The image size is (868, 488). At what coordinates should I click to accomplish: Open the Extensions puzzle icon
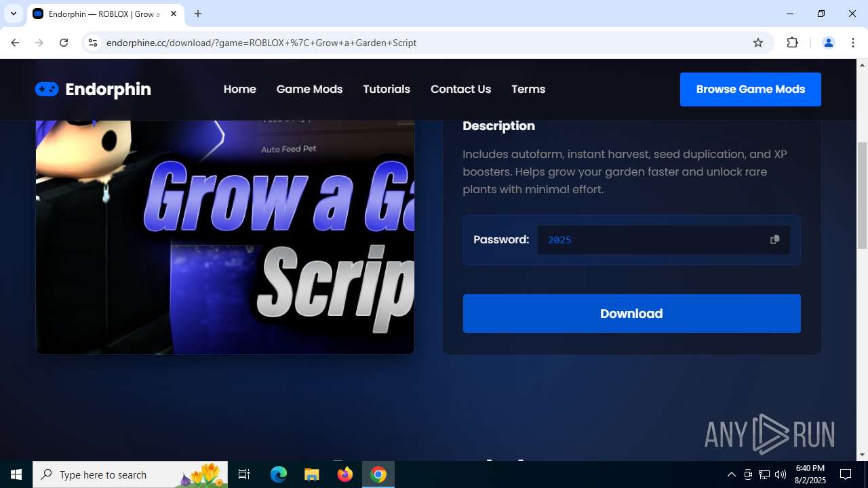(x=792, y=43)
